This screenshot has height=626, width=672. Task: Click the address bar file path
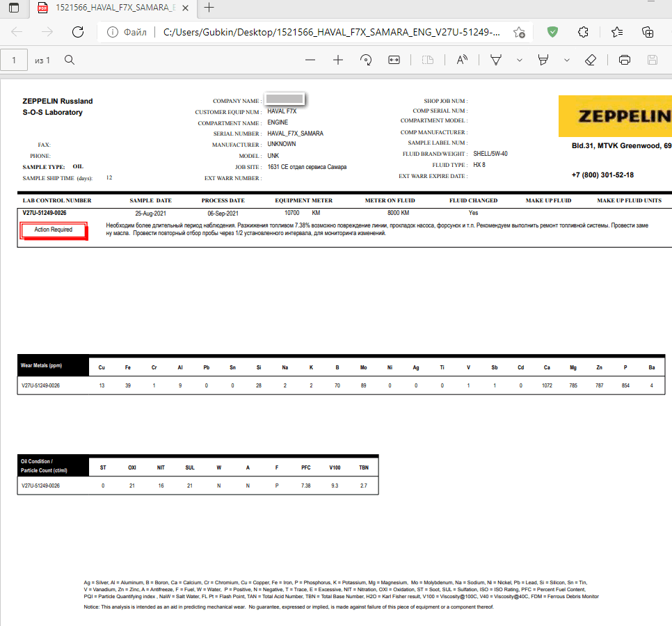[x=331, y=32]
